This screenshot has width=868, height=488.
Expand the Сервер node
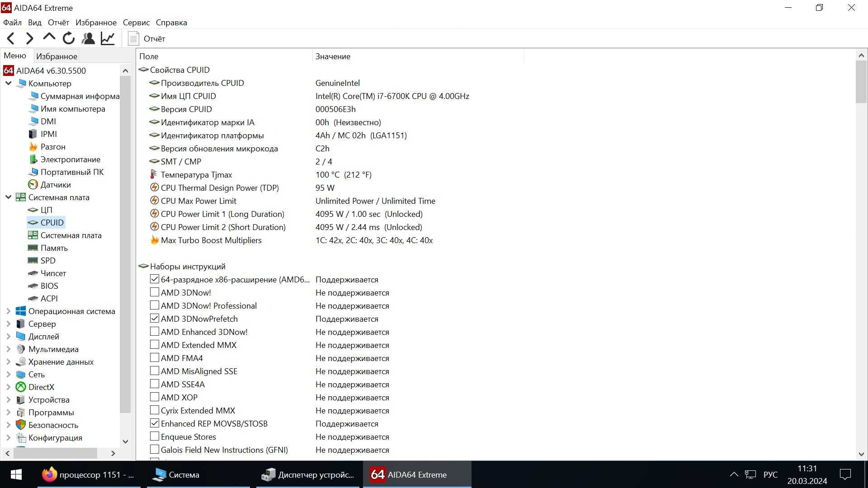click(x=8, y=324)
